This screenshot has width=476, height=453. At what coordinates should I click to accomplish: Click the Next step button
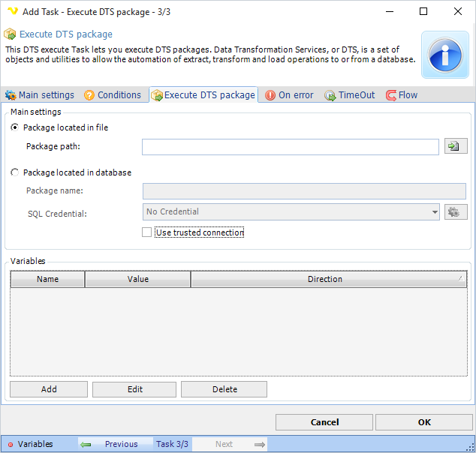click(230, 444)
